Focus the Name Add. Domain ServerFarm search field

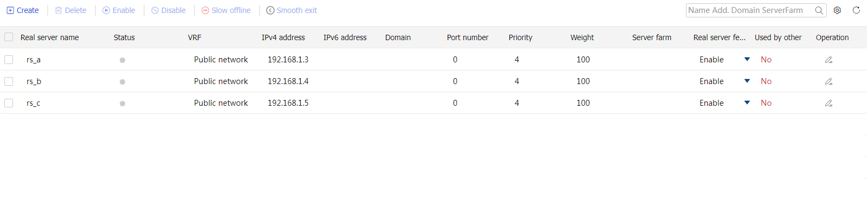tap(750, 10)
